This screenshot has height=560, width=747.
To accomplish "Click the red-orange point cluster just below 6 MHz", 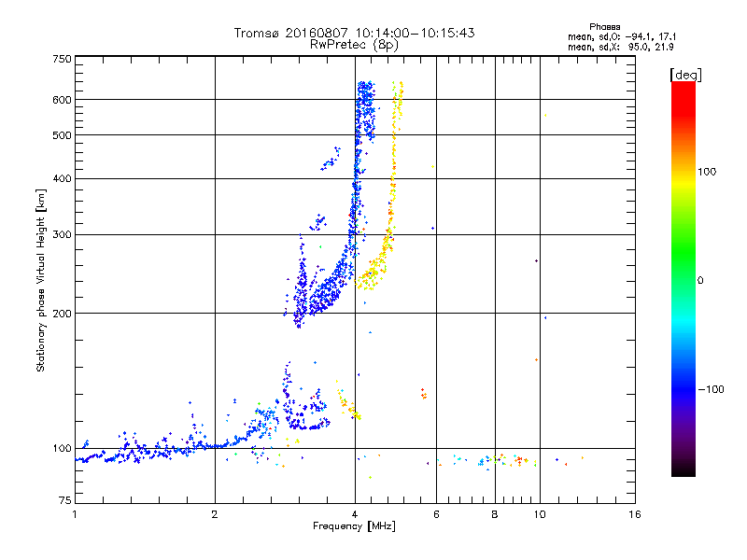I will [x=424, y=394].
